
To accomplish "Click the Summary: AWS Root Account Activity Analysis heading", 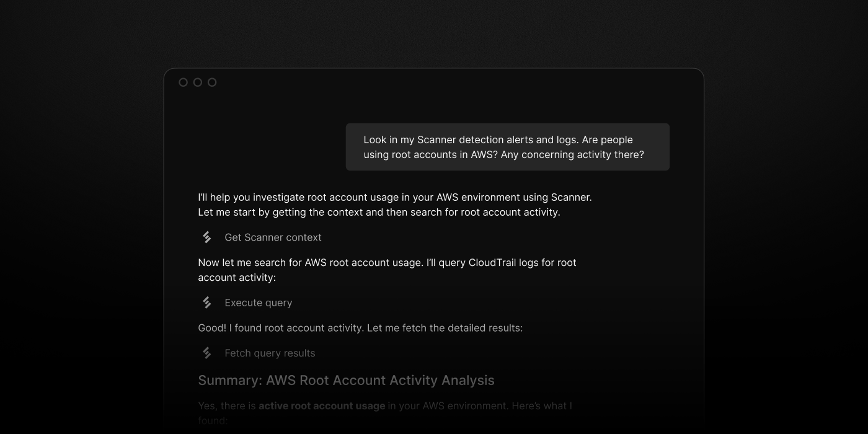I will pyautogui.click(x=346, y=380).
